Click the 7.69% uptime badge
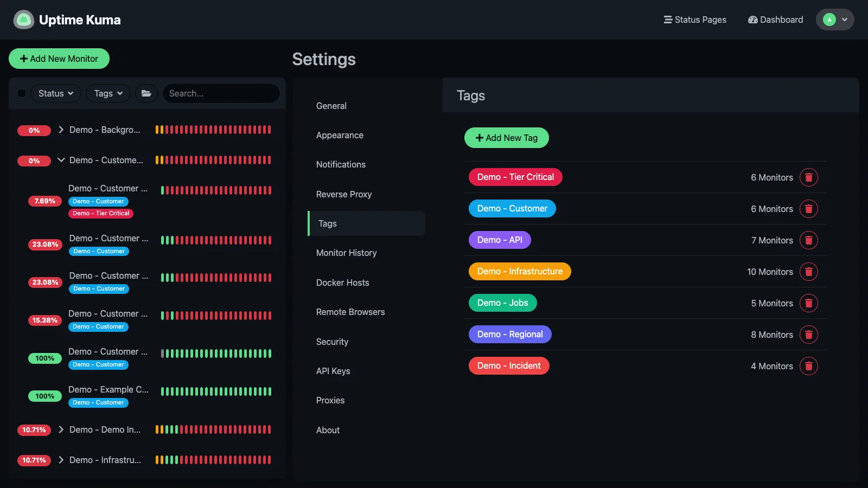This screenshot has height=488, width=868. 45,201
